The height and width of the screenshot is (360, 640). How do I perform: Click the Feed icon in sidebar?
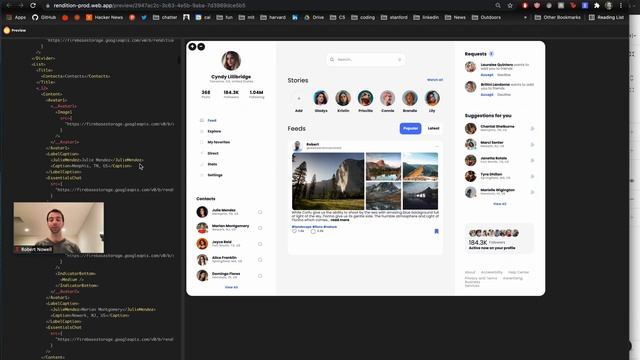pyautogui.click(x=202, y=120)
